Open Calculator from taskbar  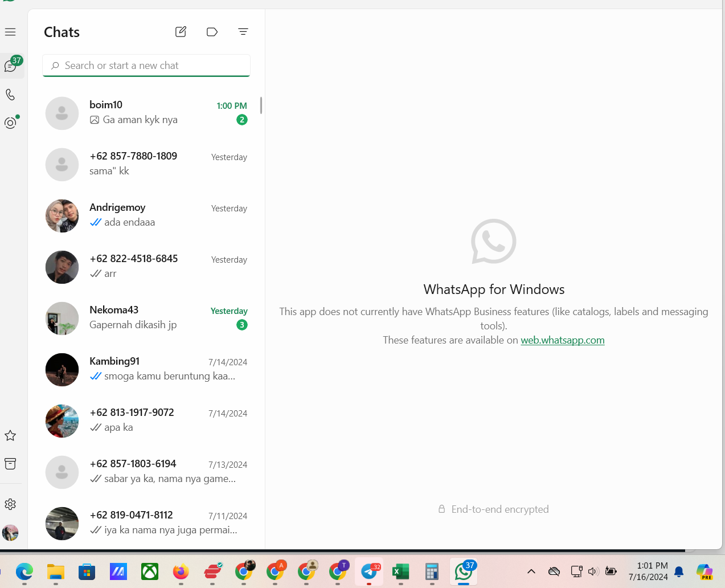point(432,571)
